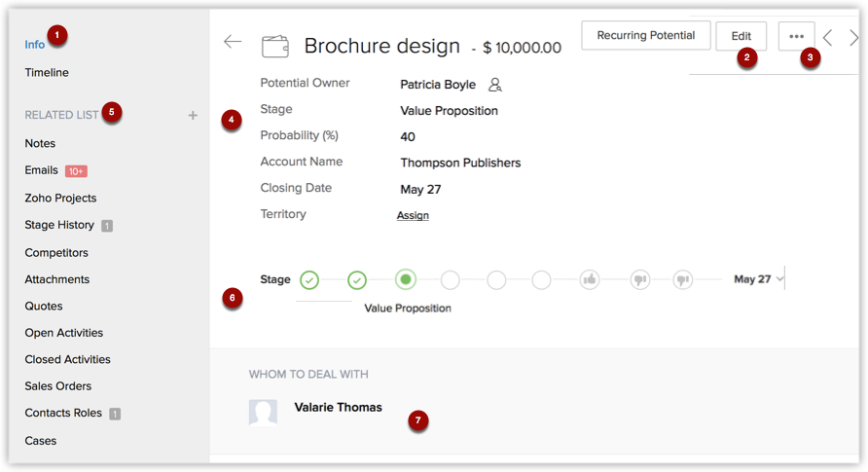Image resolution: width=868 pixels, height=472 pixels.
Task: Click Valarie Thomas contact avatar
Action: (x=263, y=413)
